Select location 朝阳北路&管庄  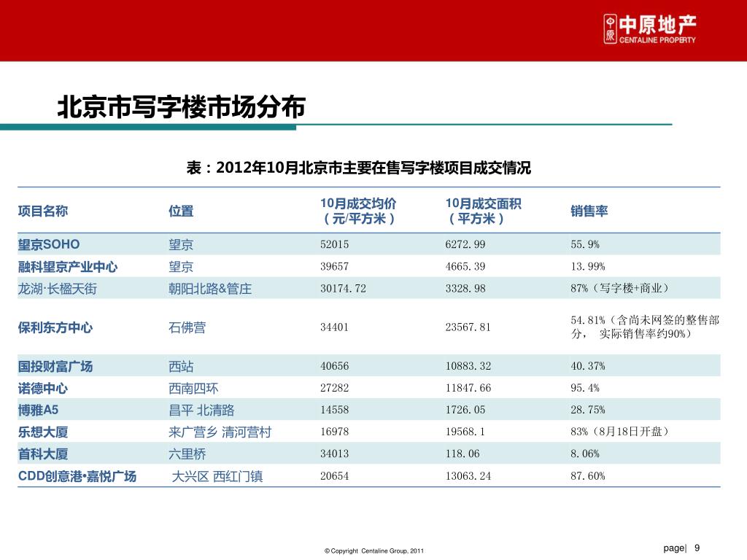[x=210, y=289]
